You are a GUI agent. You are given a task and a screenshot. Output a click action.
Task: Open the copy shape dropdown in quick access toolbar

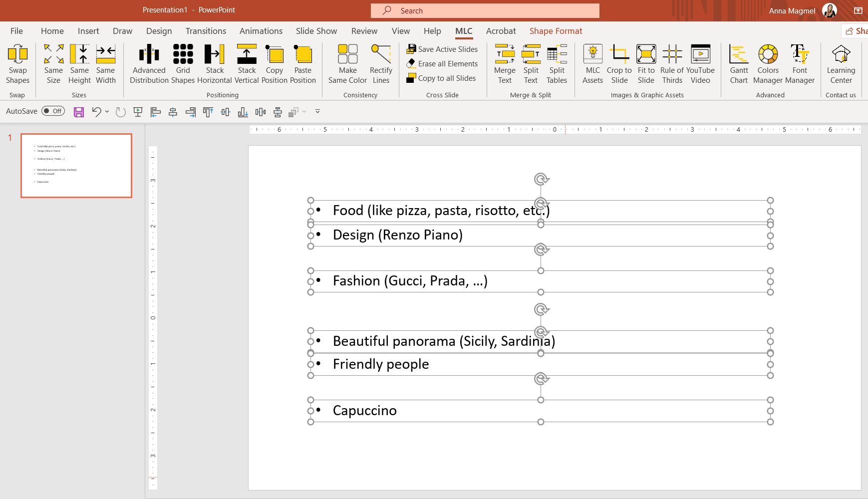pyautogui.click(x=305, y=112)
